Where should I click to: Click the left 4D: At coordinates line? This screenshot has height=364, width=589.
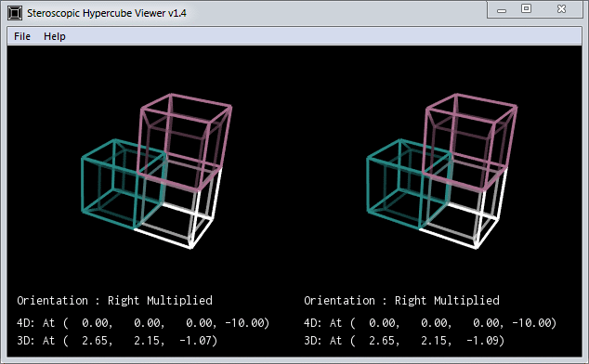point(143,323)
